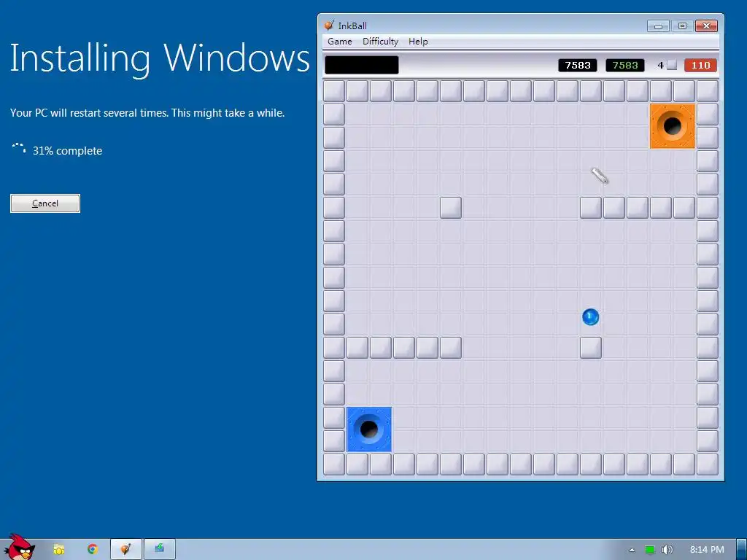Viewport: 747px width, 560px height.
Task: Click the black next-ball preview box
Action: click(362, 65)
